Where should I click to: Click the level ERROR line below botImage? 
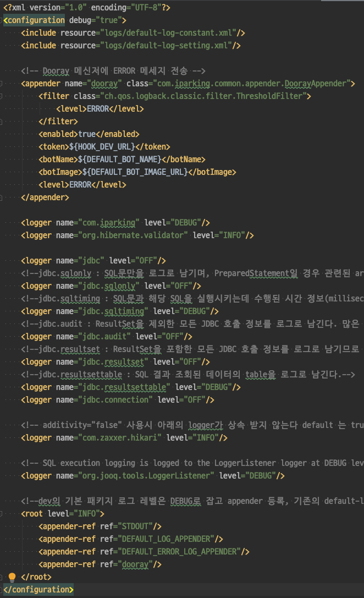82,185
